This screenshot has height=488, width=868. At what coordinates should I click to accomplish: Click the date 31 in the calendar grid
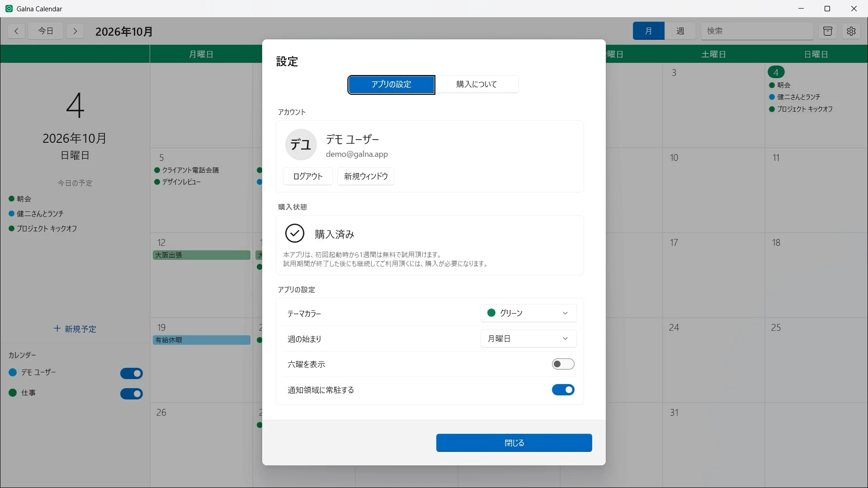tap(674, 413)
